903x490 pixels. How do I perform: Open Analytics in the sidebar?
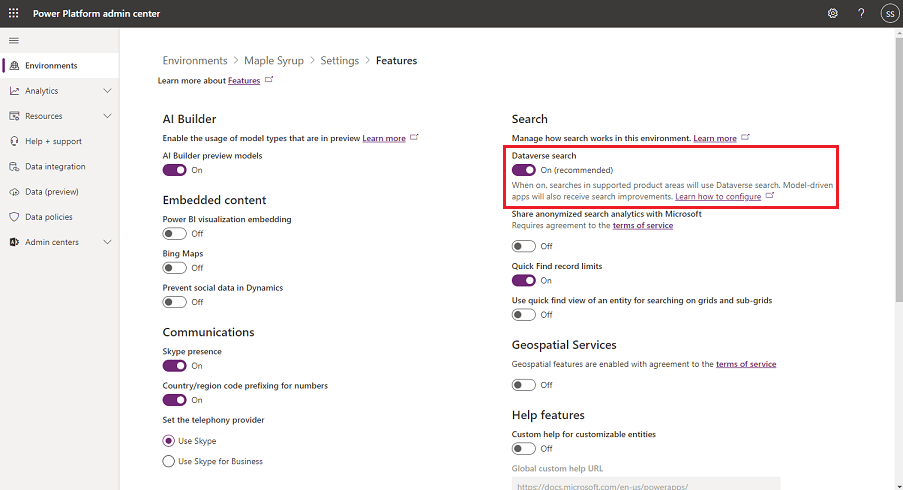coord(60,91)
